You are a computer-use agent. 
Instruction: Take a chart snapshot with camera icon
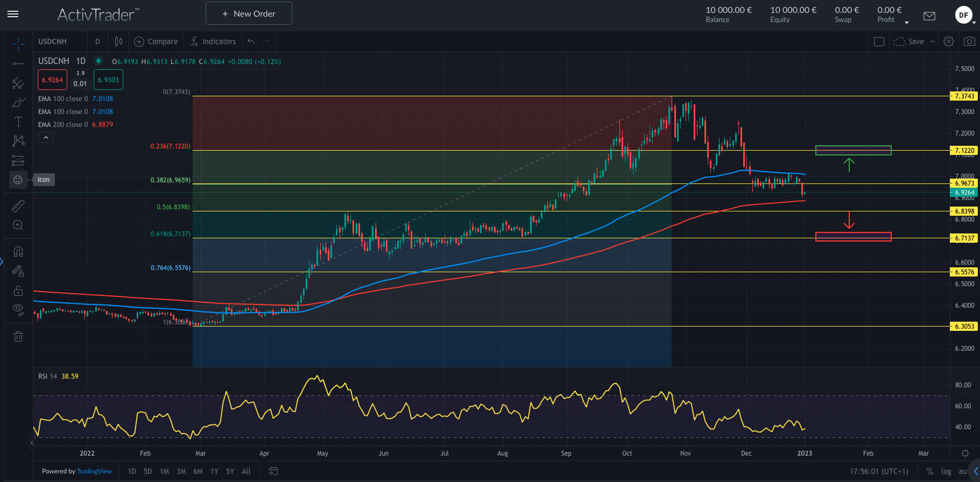[969, 41]
